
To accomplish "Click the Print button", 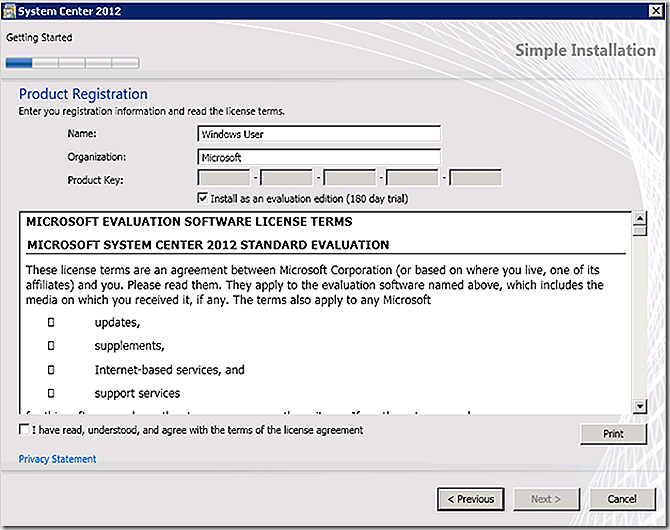I will click(613, 434).
